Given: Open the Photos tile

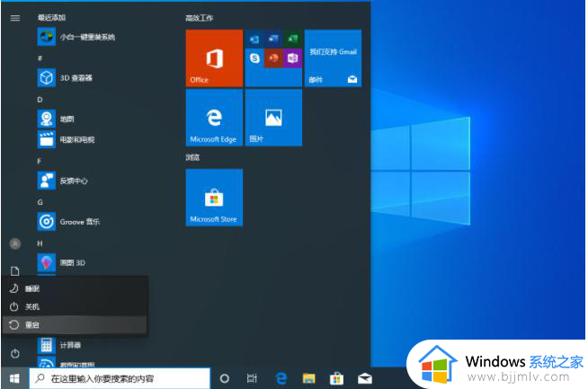Looking at the screenshot, I should pyautogui.click(x=273, y=118).
